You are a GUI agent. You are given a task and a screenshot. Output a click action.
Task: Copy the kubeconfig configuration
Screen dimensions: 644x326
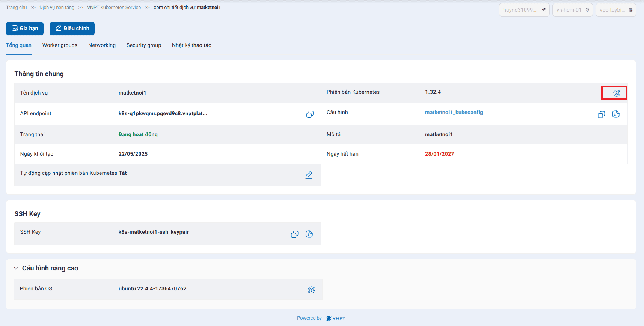tap(601, 114)
